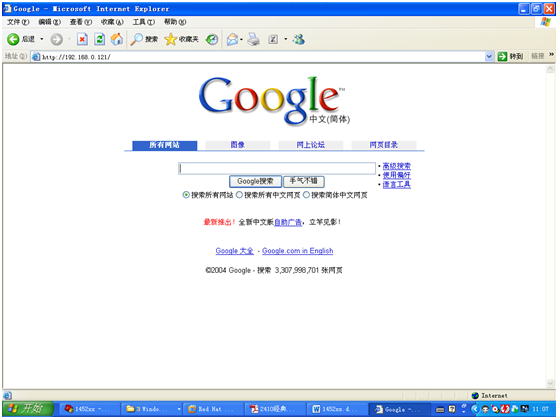Open the taskbar 1452xx application button

pyautogui.click(x=90, y=409)
